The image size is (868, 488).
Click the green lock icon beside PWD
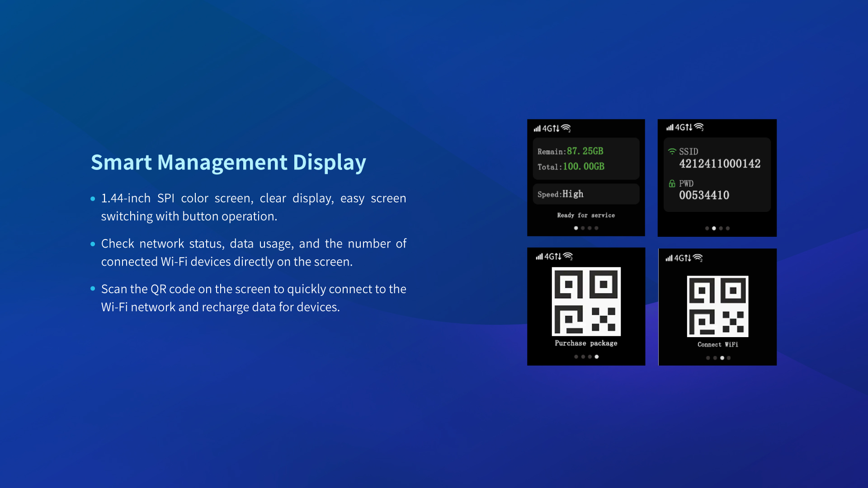point(672,183)
